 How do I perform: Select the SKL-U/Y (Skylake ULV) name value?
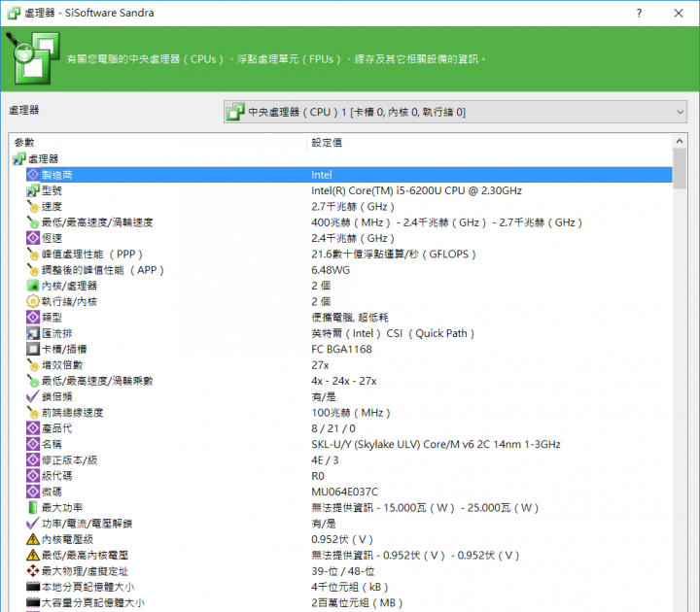tap(436, 444)
